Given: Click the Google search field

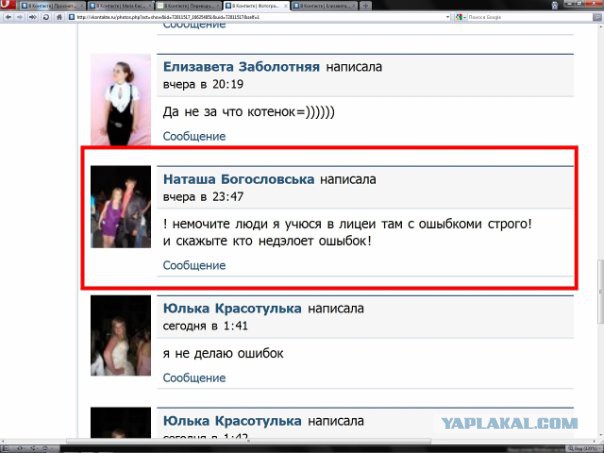Looking at the screenshot, I should tap(530, 17).
